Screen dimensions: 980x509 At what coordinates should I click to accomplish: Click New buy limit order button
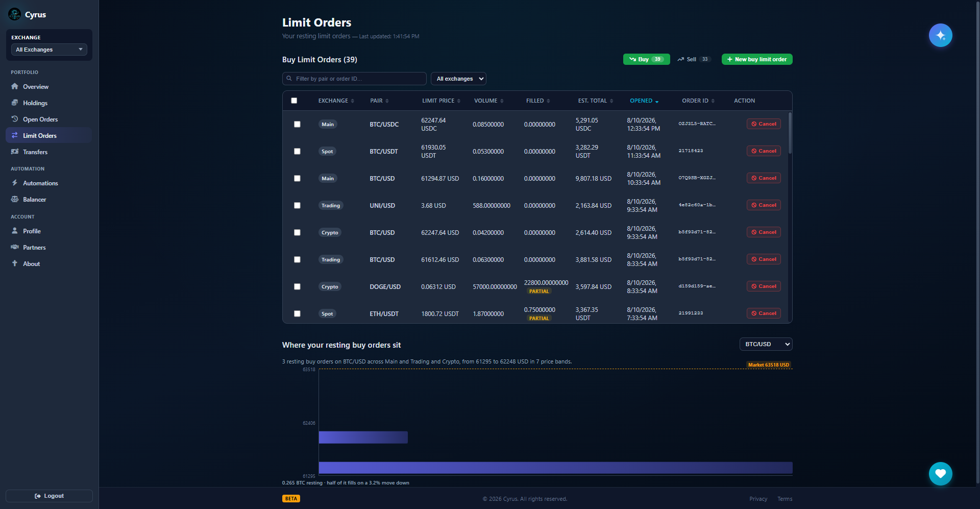(757, 59)
